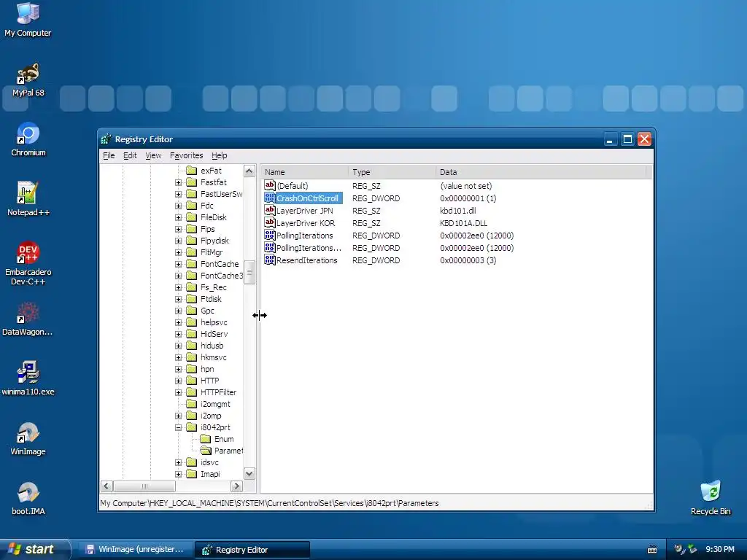Select the PollingIterations value name
Screen dimensions: 747x560
click(304, 236)
